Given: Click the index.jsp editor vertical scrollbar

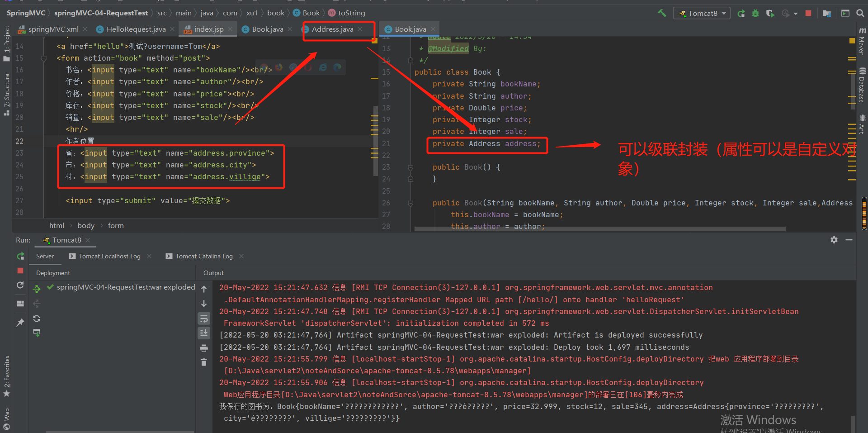Looking at the screenshot, I should coord(376,141).
